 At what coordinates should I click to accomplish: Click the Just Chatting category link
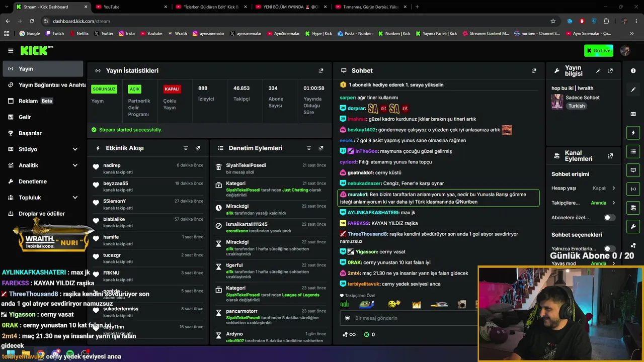(x=294, y=190)
